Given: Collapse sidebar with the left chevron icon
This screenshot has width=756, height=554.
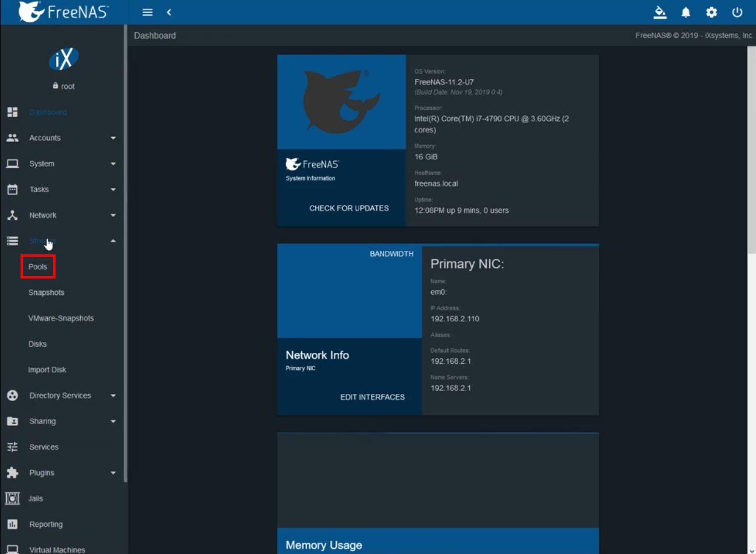Looking at the screenshot, I should [169, 12].
